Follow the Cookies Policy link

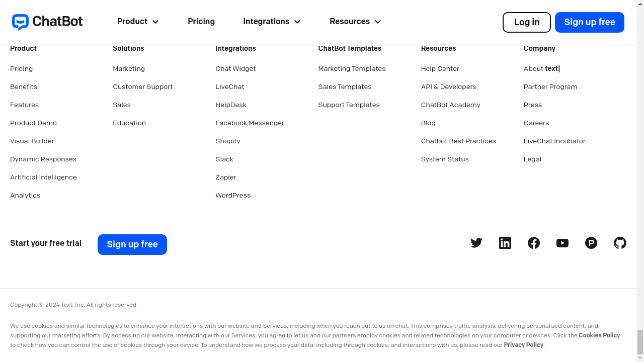click(x=599, y=335)
